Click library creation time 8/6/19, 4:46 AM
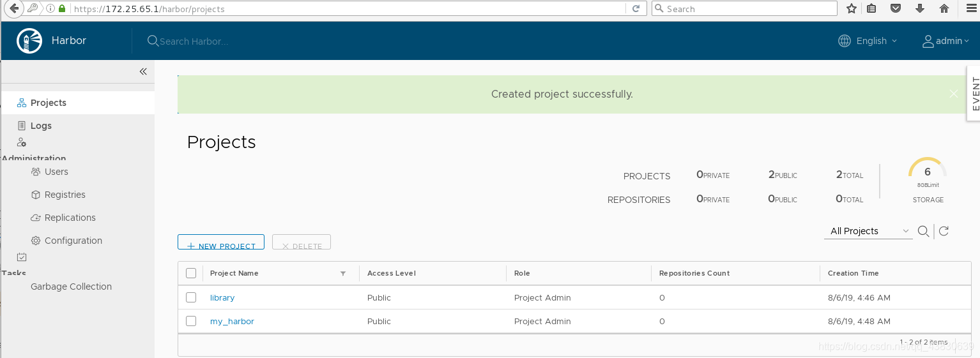The width and height of the screenshot is (980, 358). click(x=859, y=297)
